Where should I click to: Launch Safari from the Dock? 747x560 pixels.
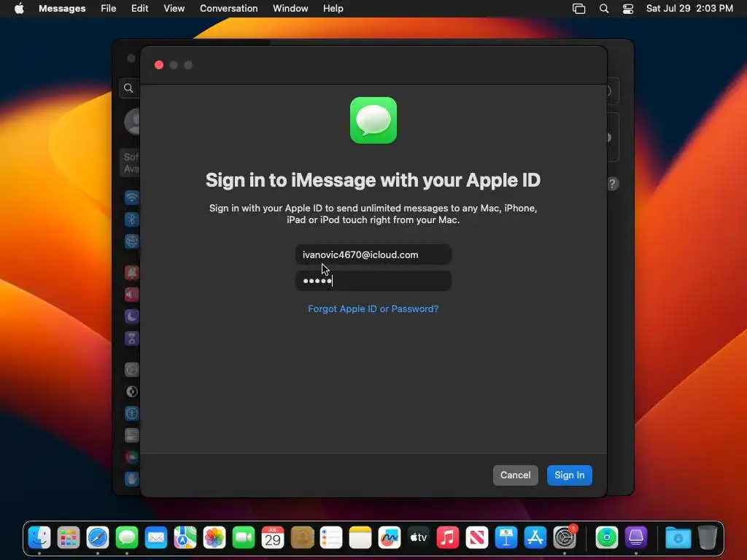(x=98, y=538)
